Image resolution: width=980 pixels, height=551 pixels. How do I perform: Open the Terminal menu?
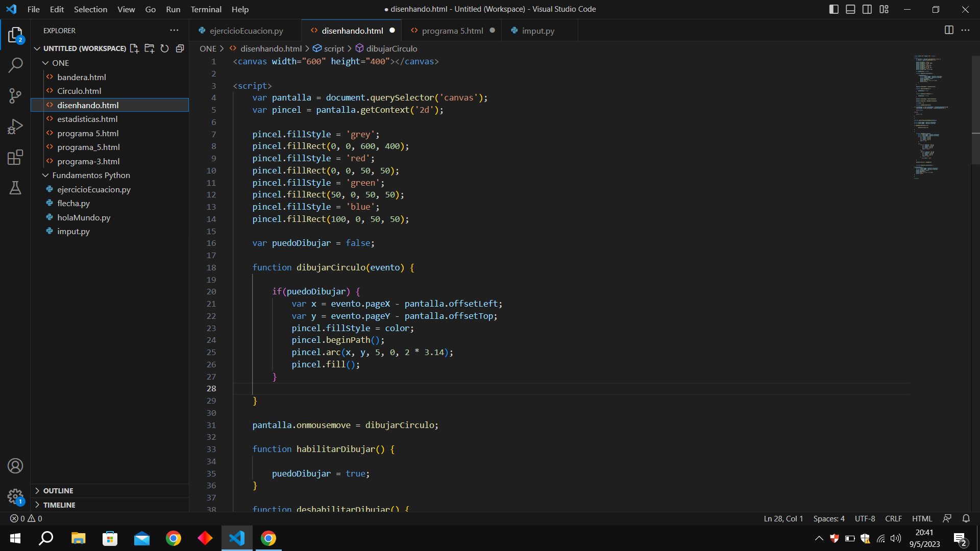[x=206, y=9]
